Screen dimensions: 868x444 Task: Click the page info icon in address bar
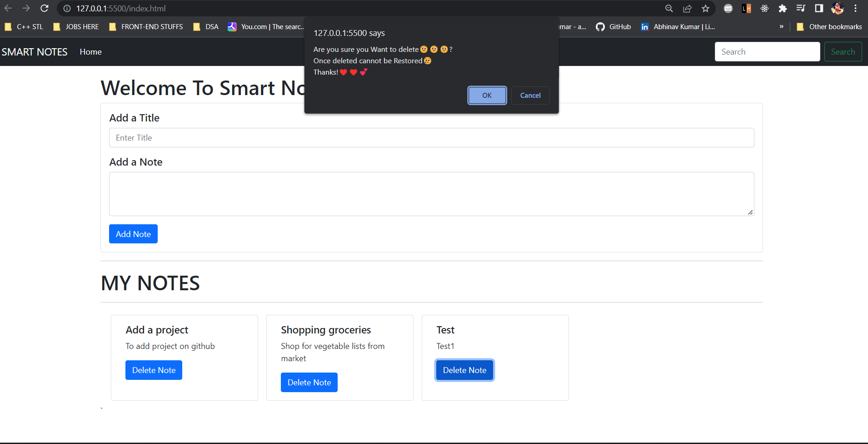pos(67,8)
